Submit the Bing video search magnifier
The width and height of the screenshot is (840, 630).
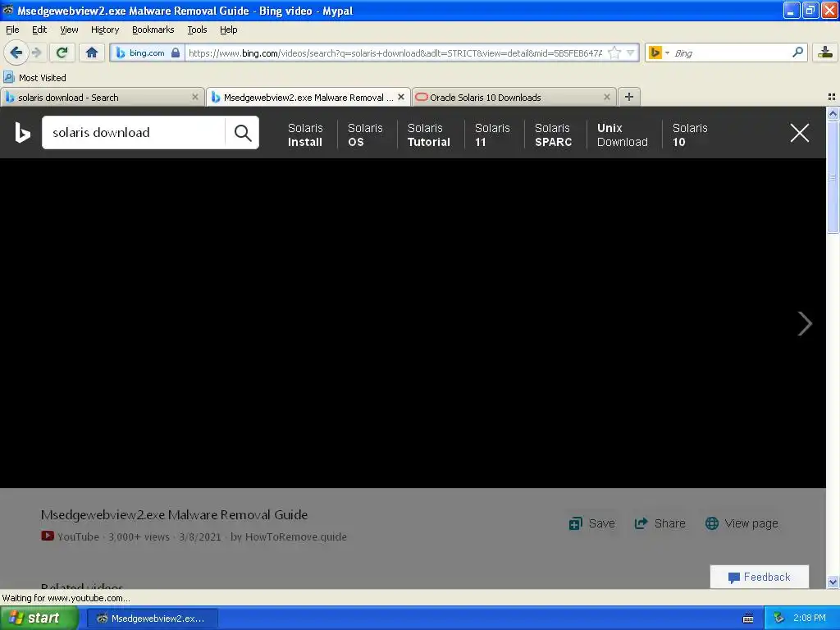(x=243, y=132)
